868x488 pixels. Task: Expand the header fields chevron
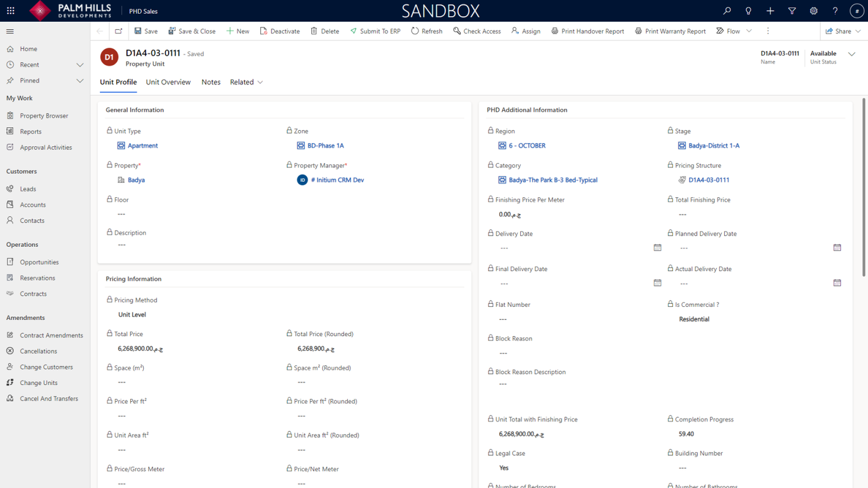click(852, 55)
